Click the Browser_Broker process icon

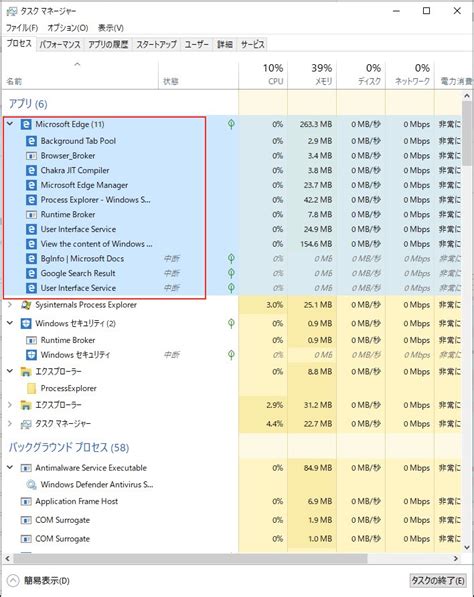pos(31,156)
